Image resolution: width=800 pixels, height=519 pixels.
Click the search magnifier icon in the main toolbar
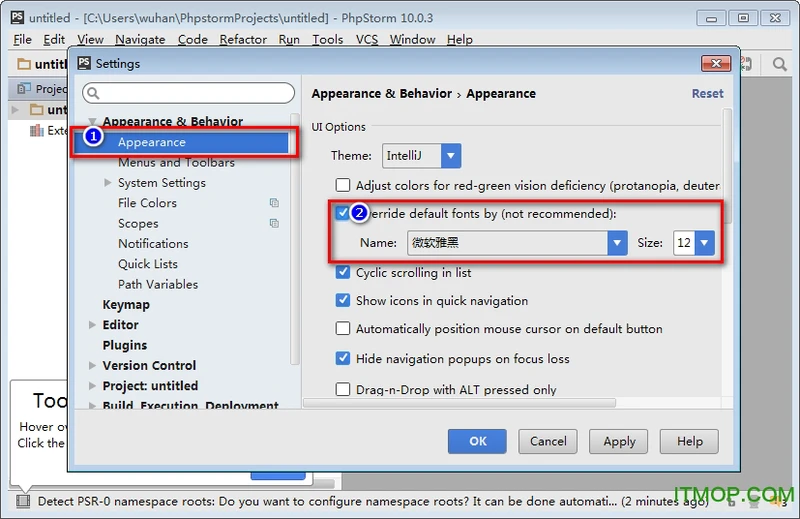(x=780, y=64)
